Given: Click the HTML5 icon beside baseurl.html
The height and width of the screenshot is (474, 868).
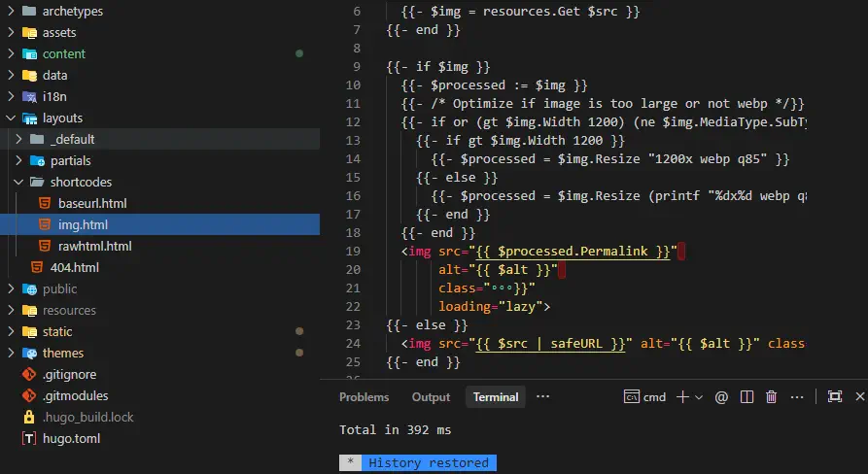Looking at the screenshot, I should pyautogui.click(x=45, y=204).
